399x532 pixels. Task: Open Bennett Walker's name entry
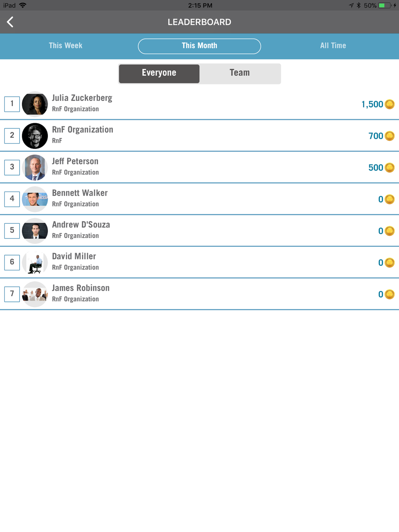80,193
